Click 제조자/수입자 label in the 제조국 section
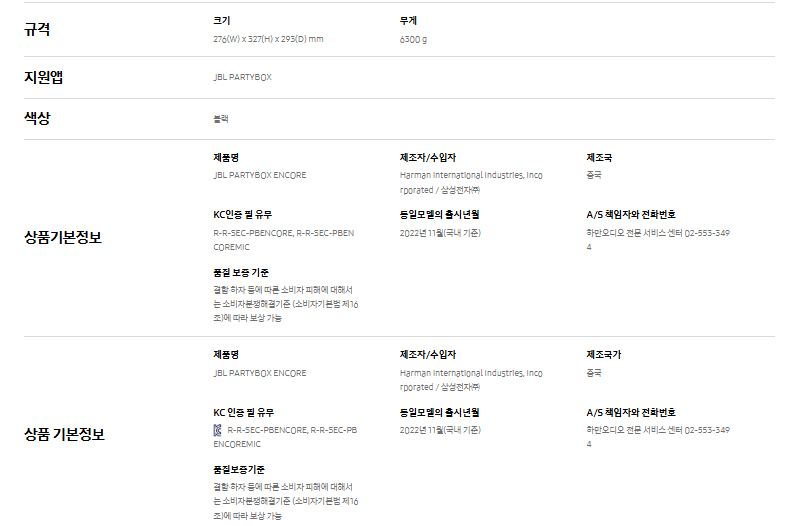The height and width of the screenshot is (526, 796). 428,158
